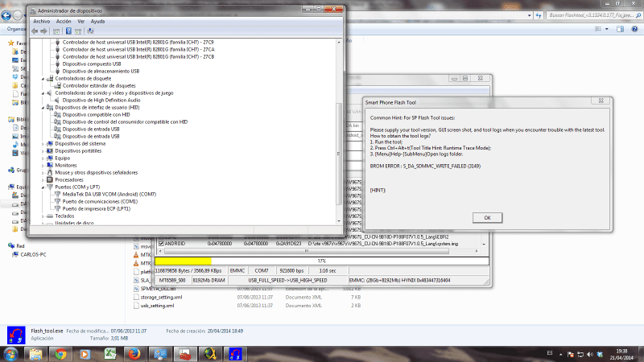The image size is (644, 362).
Task: Select Controlador estándar de disquetes
Action: coord(99,86)
